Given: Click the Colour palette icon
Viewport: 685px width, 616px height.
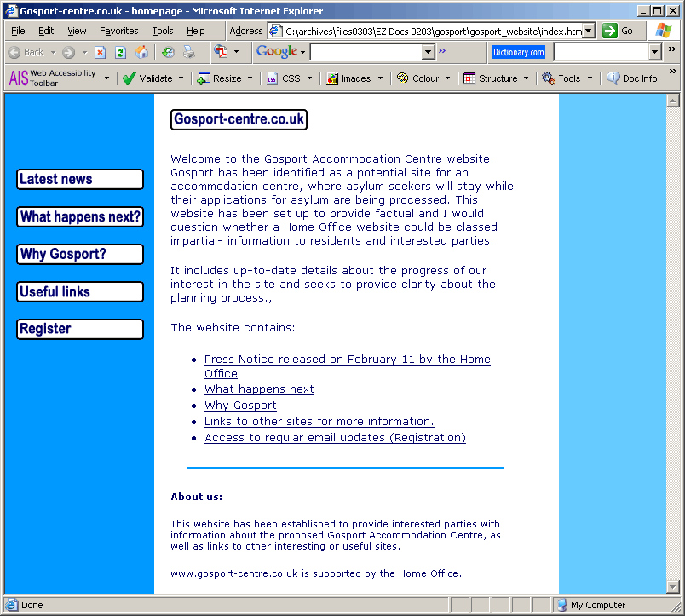Looking at the screenshot, I should (x=402, y=78).
